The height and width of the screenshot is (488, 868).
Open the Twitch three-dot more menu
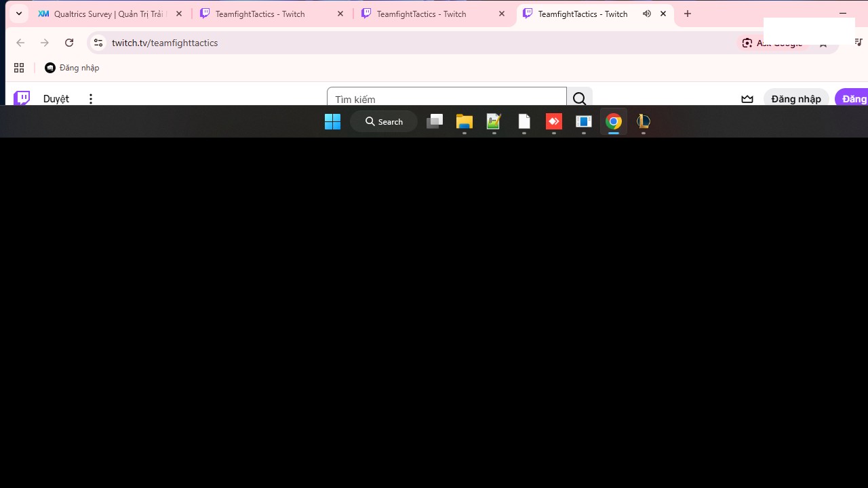[90, 99]
